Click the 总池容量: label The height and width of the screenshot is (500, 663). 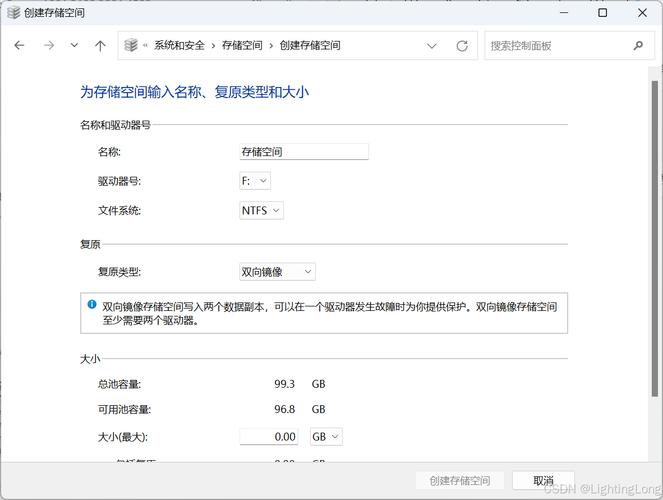click(119, 384)
